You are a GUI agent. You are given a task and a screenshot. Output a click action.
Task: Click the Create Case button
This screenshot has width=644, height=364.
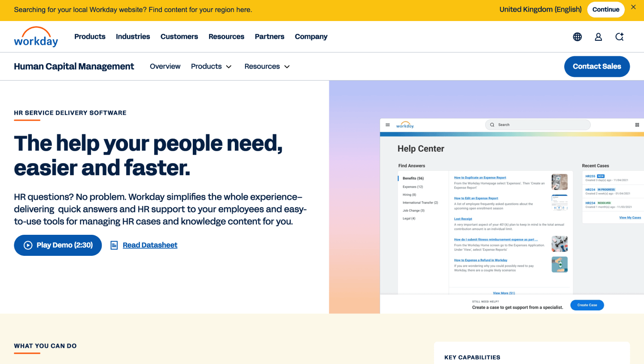[x=587, y=305]
